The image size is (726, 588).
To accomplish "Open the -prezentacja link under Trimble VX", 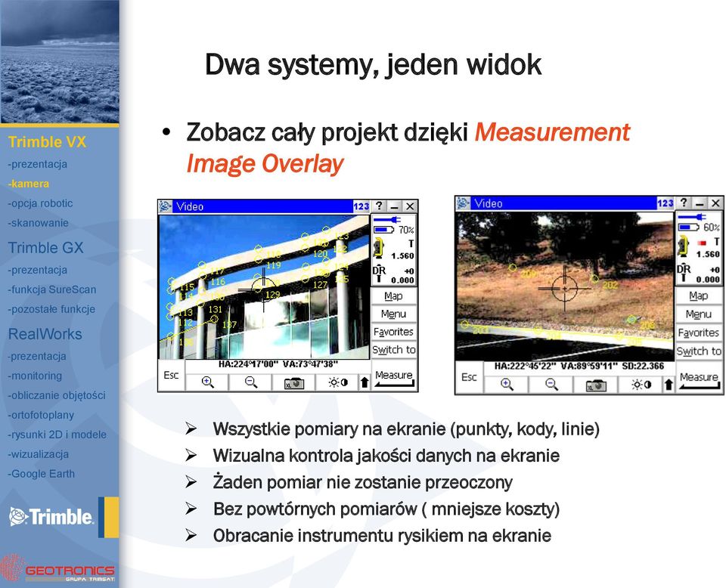I will pyautogui.click(x=38, y=164).
